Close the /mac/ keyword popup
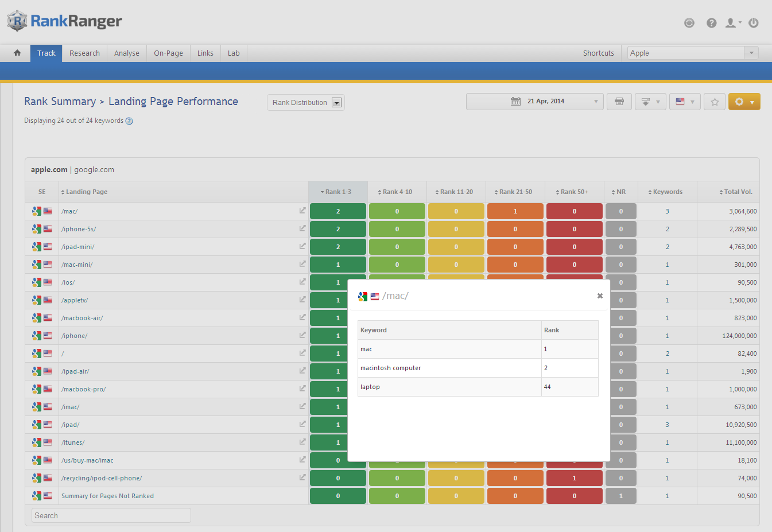The width and height of the screenshot is (772, 532). point(600,296)
